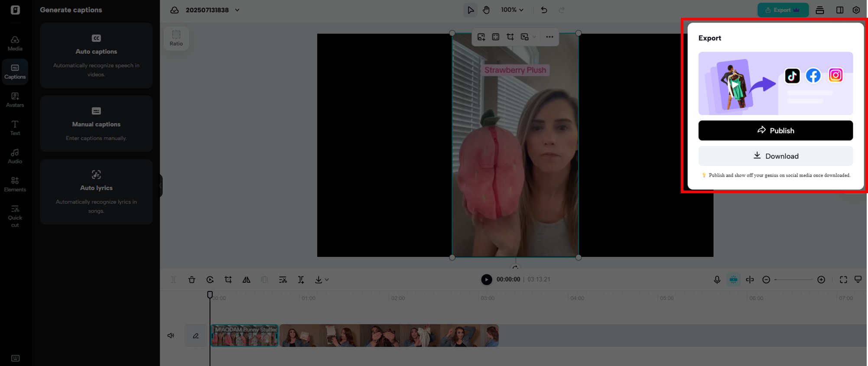This screenshot has width=868, height=366.
Task: Click the Publish button in Export popup
Action: [775, 130]
